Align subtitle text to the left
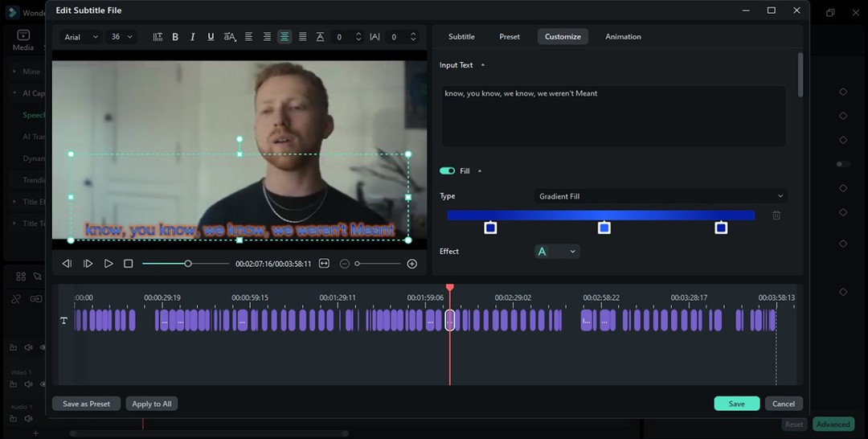 point(248,37)
